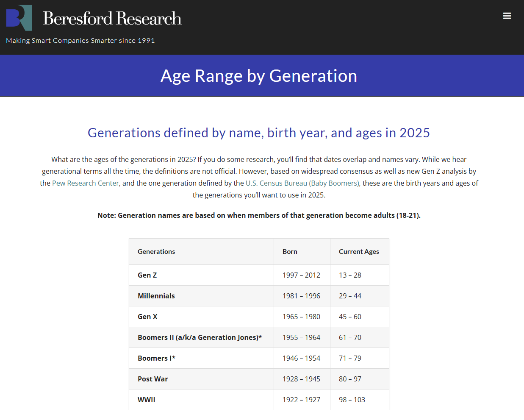
Task: Click the '1946 – 1954' birth years cell
Action: coord(301,358)
